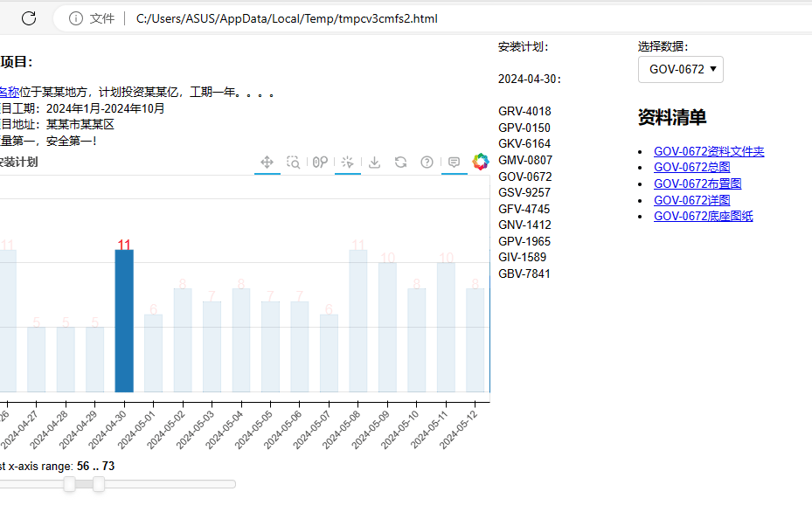This screenshot has height=526, width=812.
Task: Click the left x-axis range slider handle
Action: tap(69, 484)
